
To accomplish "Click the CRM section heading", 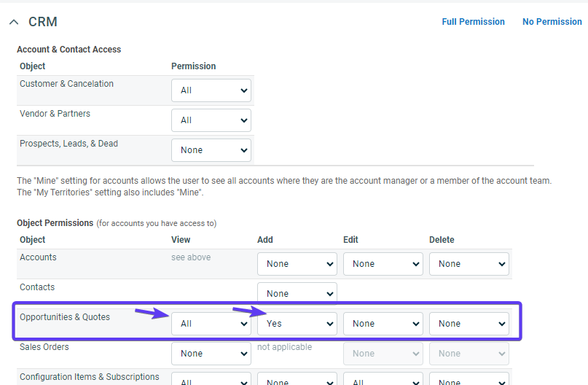I will pos(43,23).
